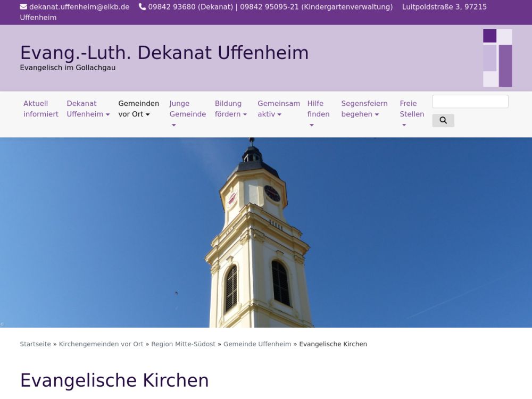Open 'Kirchengemeinden vor Ort' breadcrumb link
The width and height of the screenshot is (532, 399).
[101, 344]
